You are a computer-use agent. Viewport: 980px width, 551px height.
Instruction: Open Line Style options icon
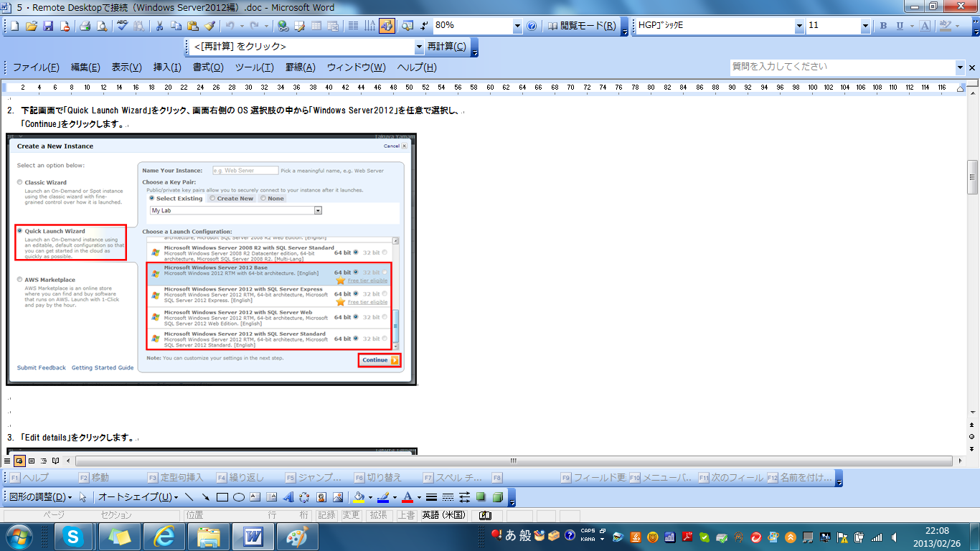[432, 496]
